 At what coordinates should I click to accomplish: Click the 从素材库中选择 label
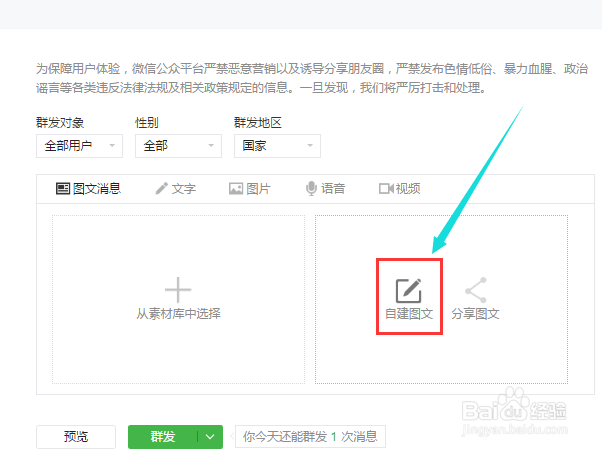179,314
